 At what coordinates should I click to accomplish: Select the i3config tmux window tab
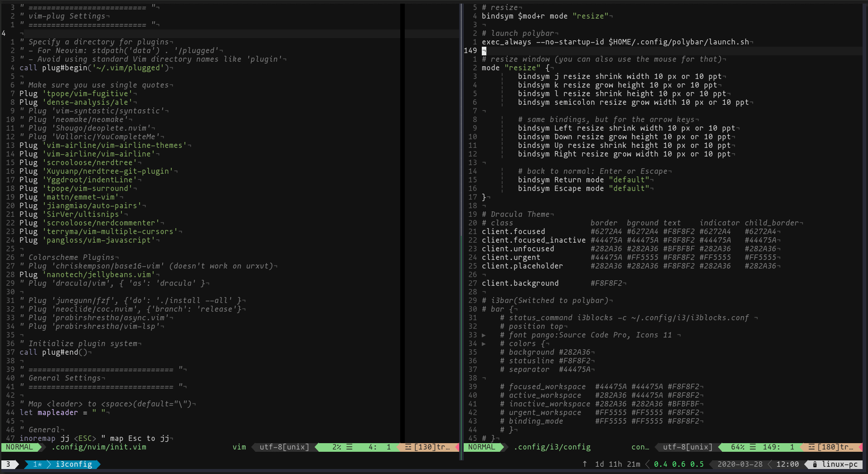73,464
